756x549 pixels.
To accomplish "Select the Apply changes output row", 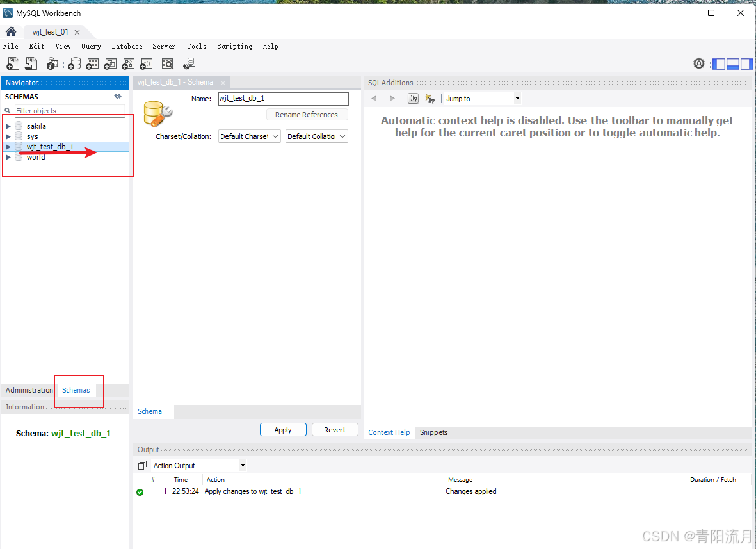I will (x=441, y=491).
